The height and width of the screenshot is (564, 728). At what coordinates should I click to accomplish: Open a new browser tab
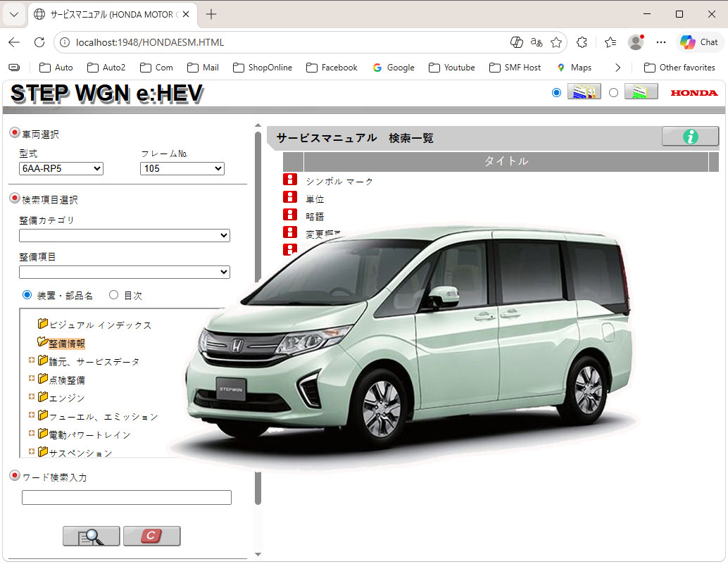click(211, 14)
